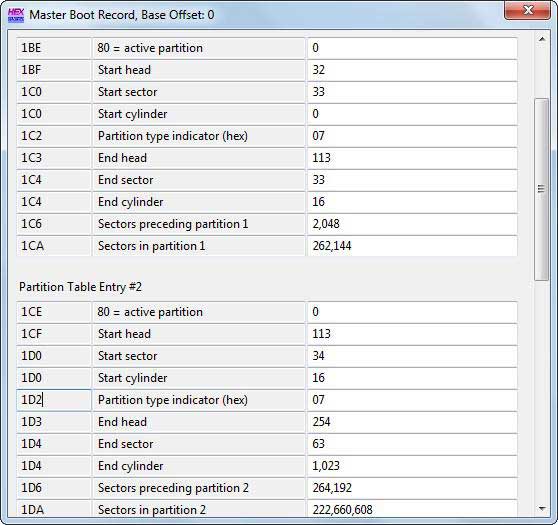This screenshot has width=558, height=525.
Task: Click the End cylinder value 1,023
Action: coord(412,466)
